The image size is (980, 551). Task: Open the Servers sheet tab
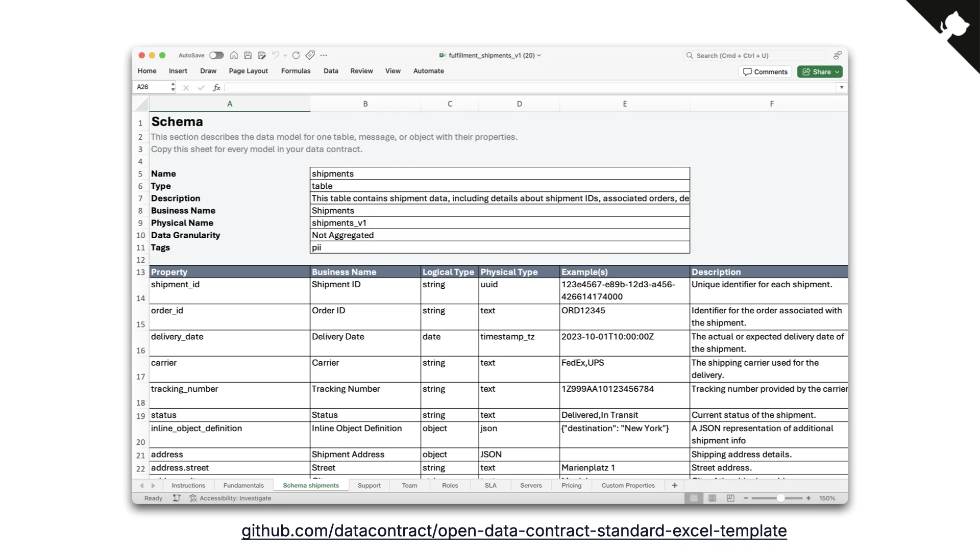click(x=531, y=485)
